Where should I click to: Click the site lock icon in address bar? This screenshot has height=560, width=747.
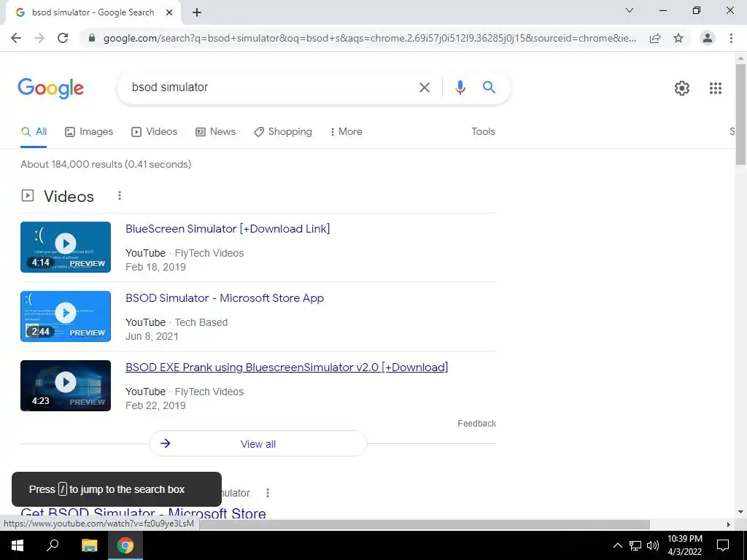pos(92,38)
